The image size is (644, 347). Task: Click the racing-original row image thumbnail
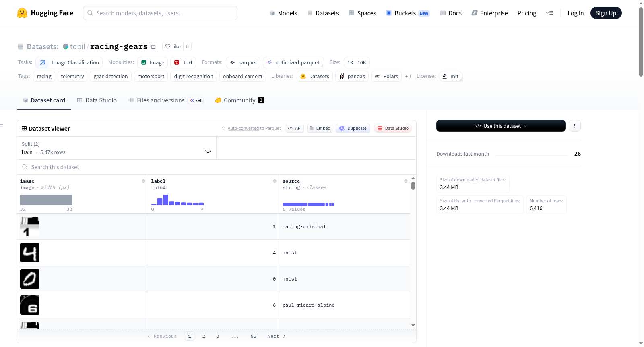coord(30,226)
